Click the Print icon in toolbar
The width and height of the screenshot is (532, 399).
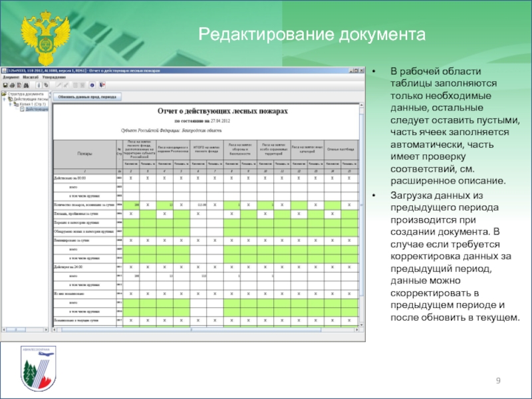tap(12, 85)
